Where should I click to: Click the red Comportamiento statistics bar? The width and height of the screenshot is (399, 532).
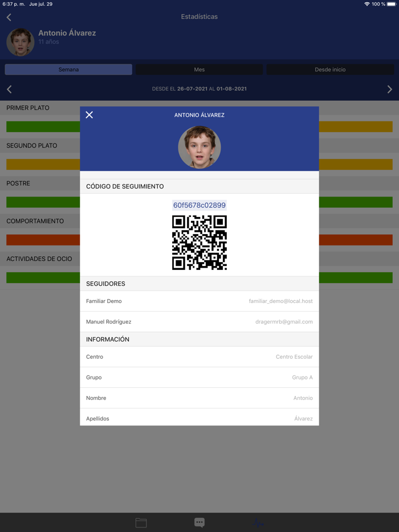[43, 240]
